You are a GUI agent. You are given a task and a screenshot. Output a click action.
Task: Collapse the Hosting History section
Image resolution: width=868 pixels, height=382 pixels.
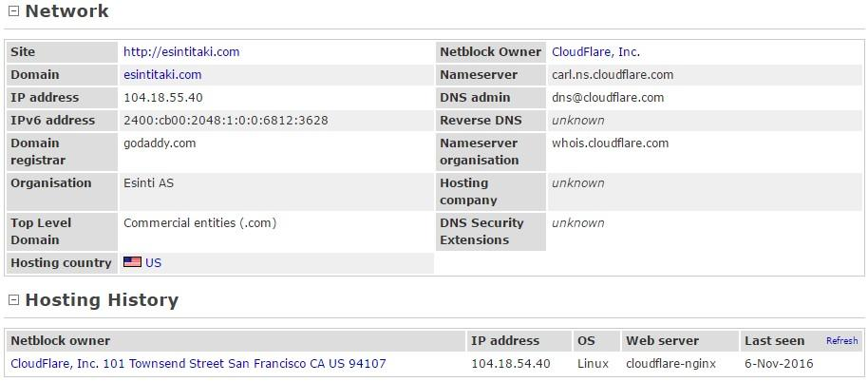point(13,300)
